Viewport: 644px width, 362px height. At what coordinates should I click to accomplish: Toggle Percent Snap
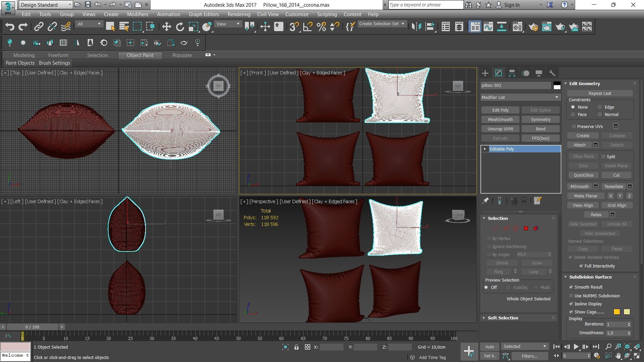(x=321, y=27)
